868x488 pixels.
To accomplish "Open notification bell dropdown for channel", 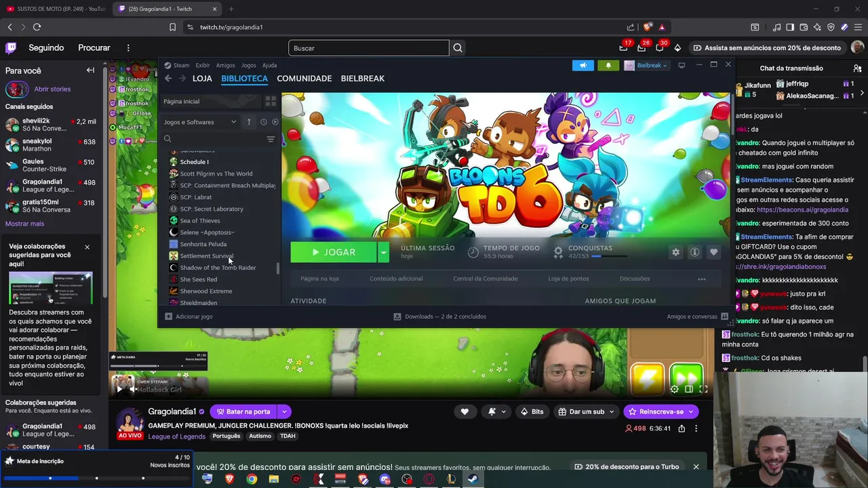I will pos(497,411).
